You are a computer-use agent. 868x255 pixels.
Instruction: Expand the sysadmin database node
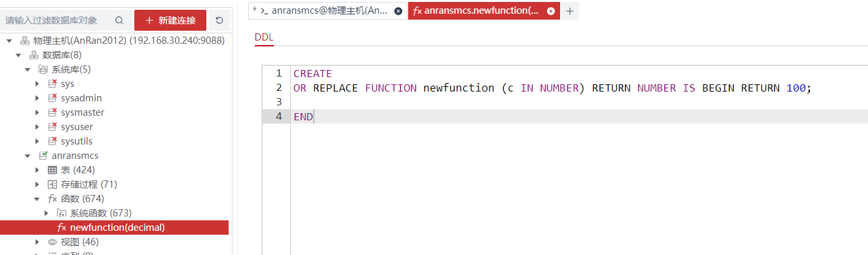(37, 98)
